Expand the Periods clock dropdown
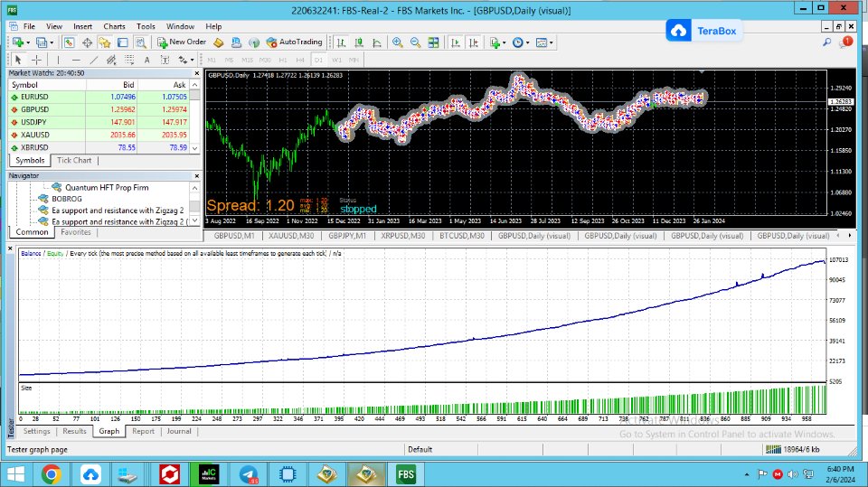This screenshot has height=487, width=868. (x=527, y=42)
